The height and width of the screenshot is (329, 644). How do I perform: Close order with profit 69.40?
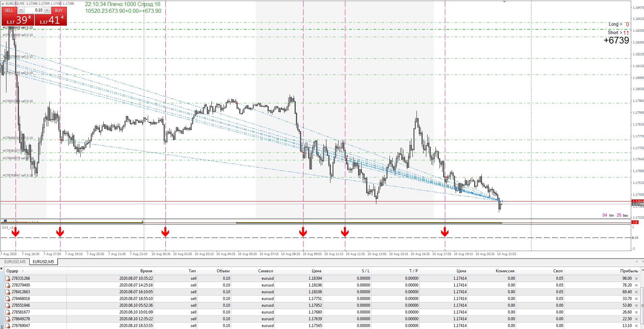(637, 292)
